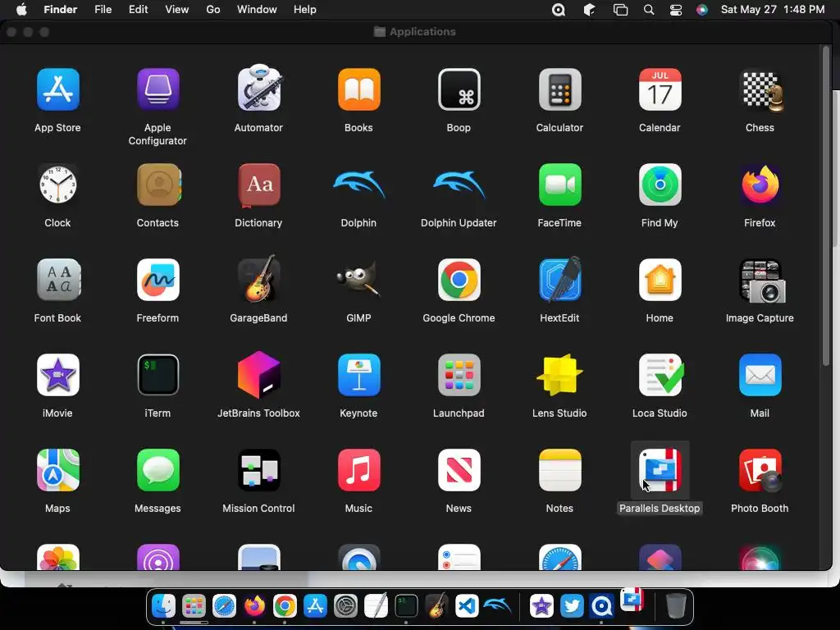Open Twitter from the Dock
Viewport: 840px width, 630px height.
[572, 606]
